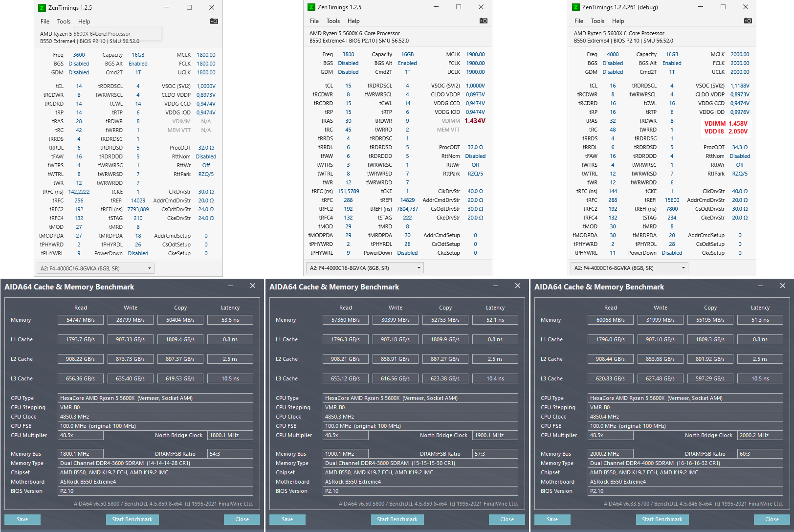Click the L3 Cache Read field showing 656.36 GB/s
794x532 pixels.
(81, 378)
